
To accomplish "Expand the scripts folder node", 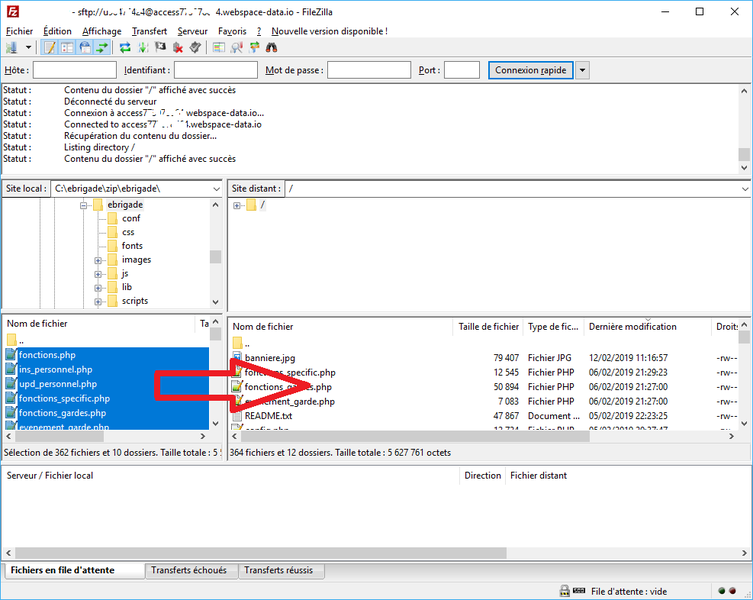I will (98, 302).
